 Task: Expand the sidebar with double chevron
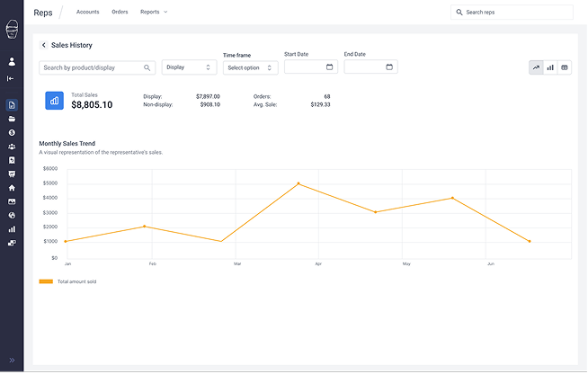(x=12, y=361)
